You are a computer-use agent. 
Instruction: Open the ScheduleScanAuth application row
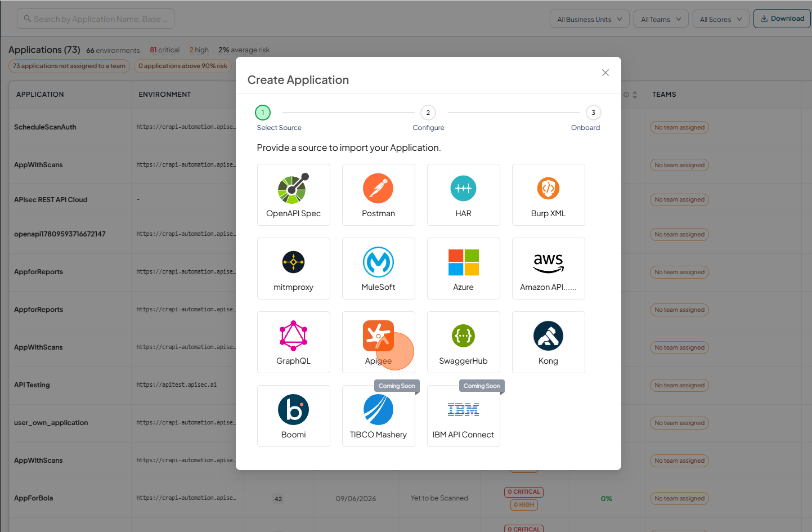pyautogui.click(x=45, y=127)
